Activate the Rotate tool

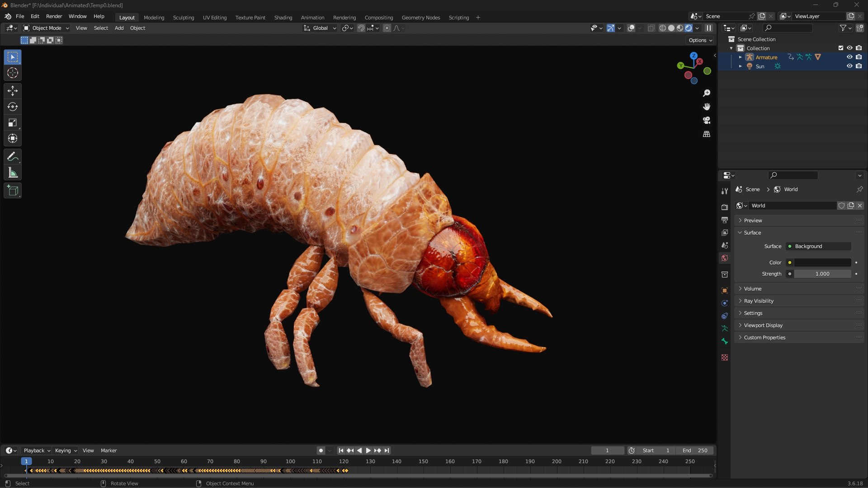(x=13, y=107)
